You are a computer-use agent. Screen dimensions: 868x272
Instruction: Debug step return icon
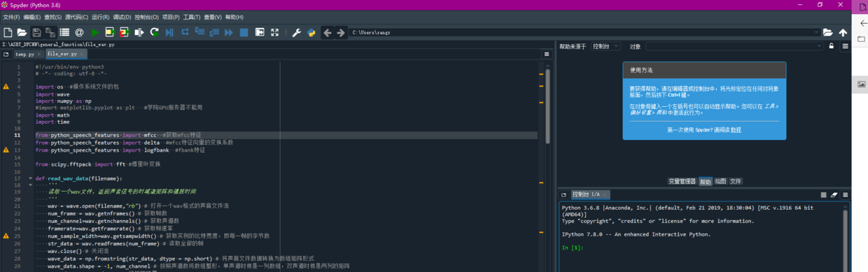[214, 32]
